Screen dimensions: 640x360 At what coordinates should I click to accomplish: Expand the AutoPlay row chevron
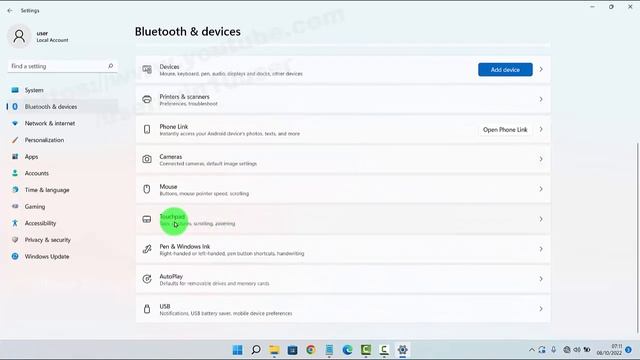[x=541, y=279]
